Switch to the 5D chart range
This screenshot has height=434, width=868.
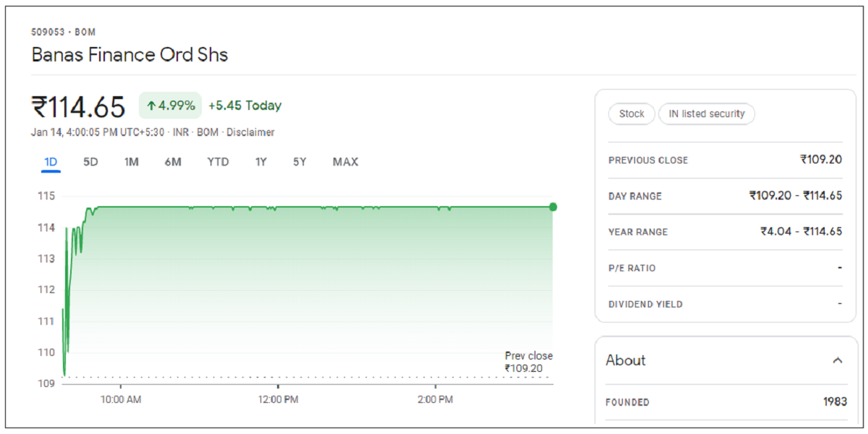point(90,162)
